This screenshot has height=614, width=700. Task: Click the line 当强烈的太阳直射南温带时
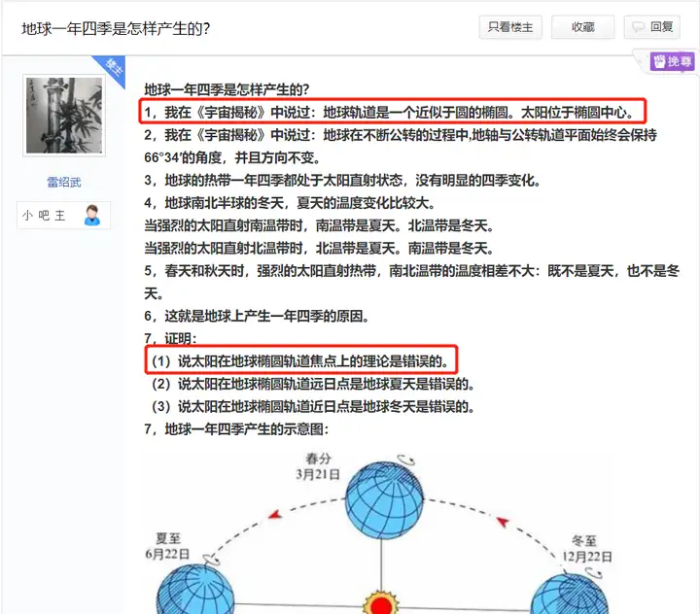click(x=319, y=225)
